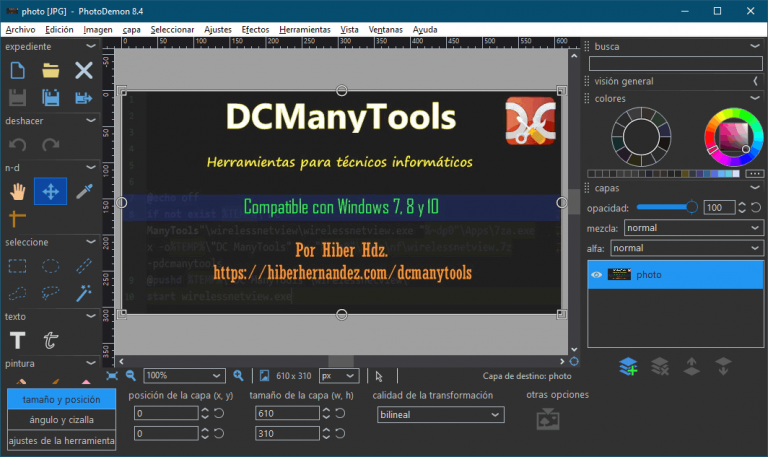Image resolution: width=768 pixels, height=457 pixels.
Task: Open the Edición menu
Action: (x=59, y=29)
